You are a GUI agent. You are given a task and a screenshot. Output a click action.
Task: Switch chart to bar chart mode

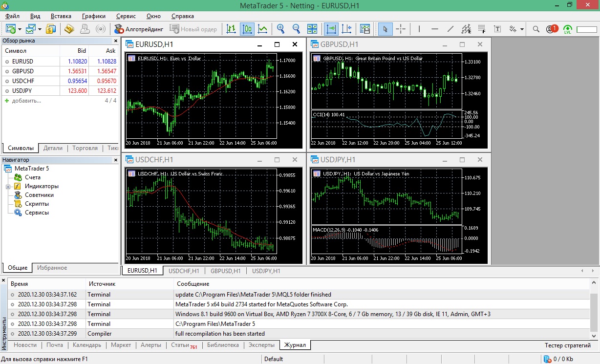tap(231, 29)
